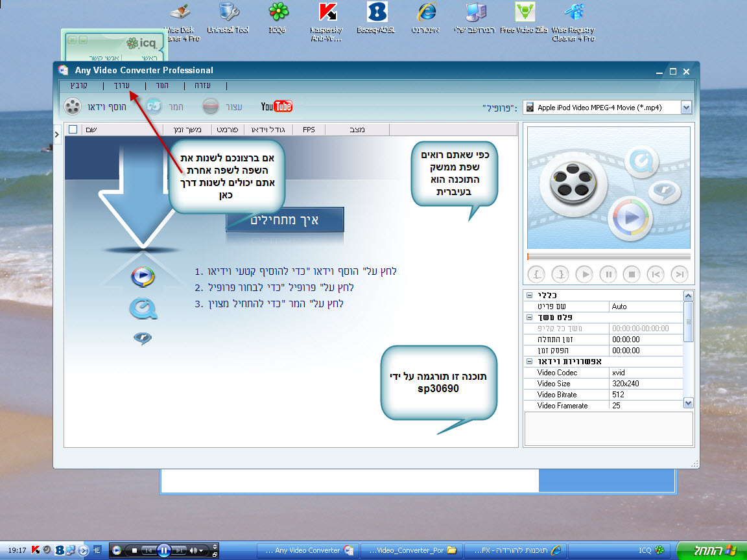Collapse the אפשרויות וידאו properties section
Screen dimensions: 747x560
(530, 362)
